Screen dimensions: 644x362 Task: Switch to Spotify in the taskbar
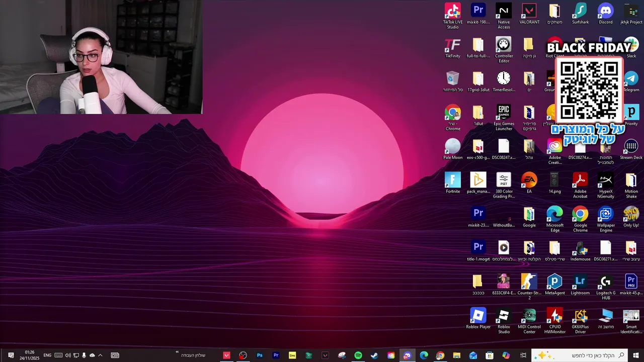[x=358, y=355]
